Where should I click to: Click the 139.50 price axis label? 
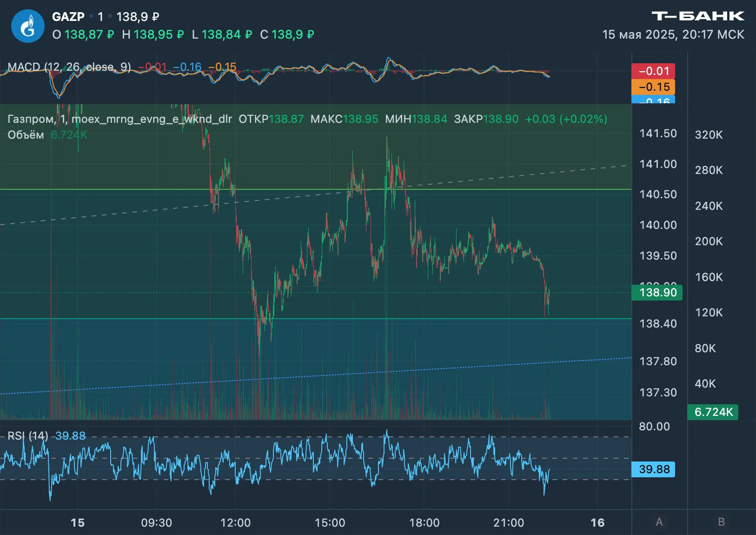click(658, 256)
